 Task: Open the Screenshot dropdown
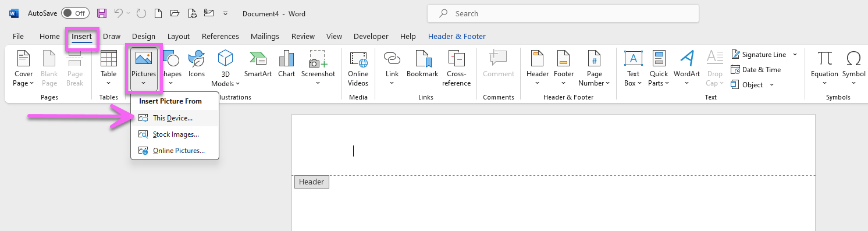[x=318, y=68]
